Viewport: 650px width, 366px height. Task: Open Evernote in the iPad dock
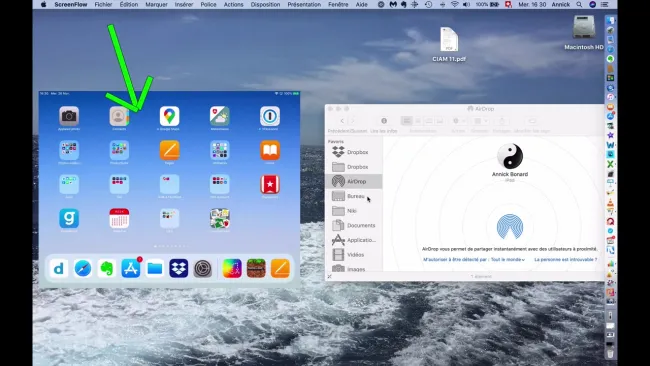(x=107, y=269)
